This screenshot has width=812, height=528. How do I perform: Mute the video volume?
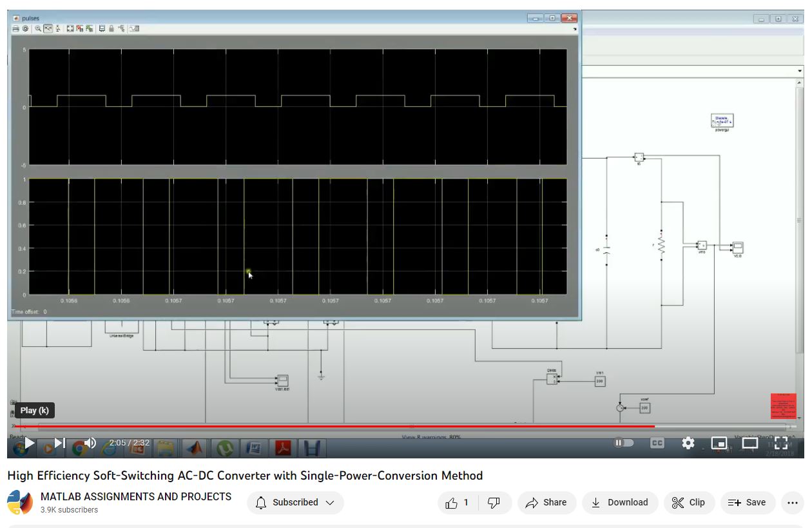point(90,443)
